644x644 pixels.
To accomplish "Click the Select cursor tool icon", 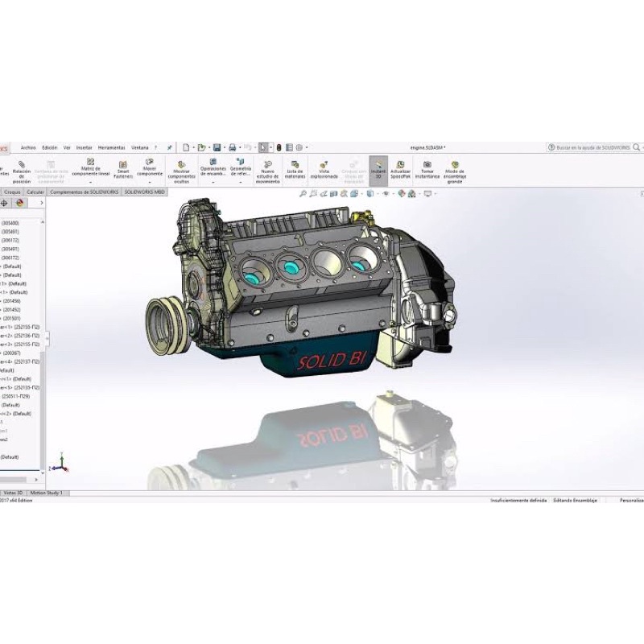I will pos(263,147).
